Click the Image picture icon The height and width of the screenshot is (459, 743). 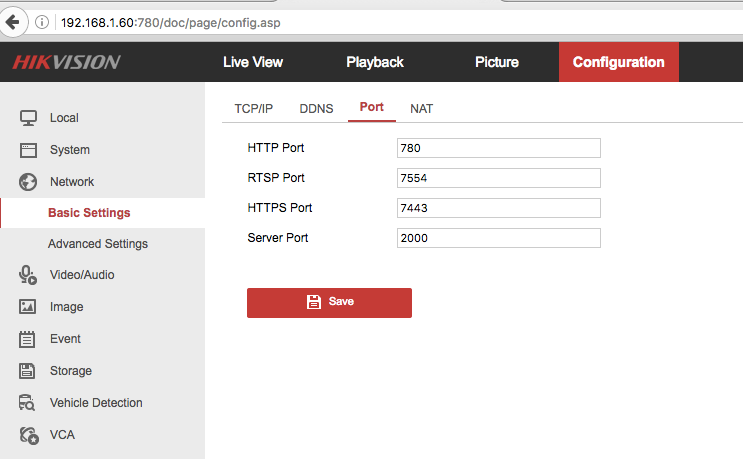28,307
